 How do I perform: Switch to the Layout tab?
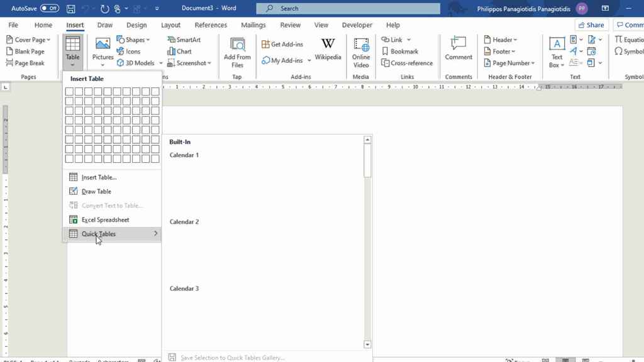coord(170,25)
